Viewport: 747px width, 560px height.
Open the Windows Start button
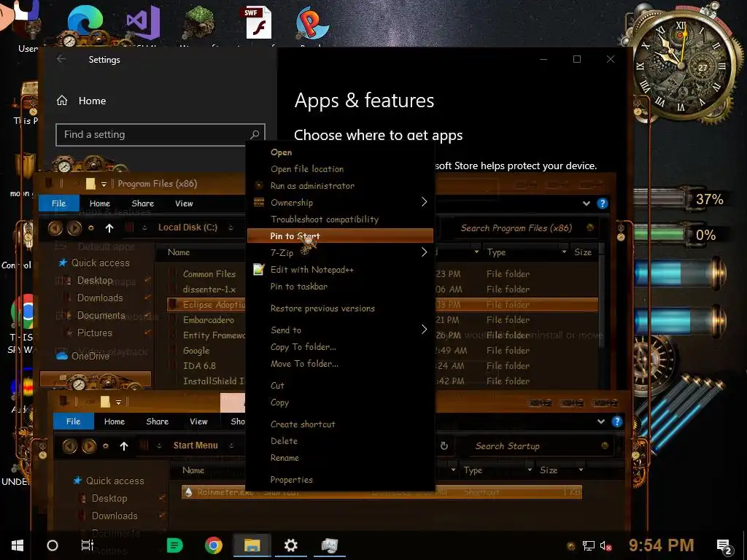(x=18, y=545)
